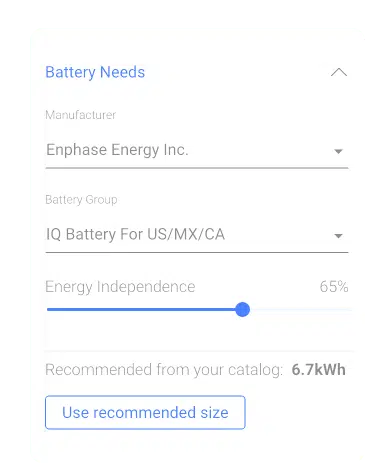Image resolution: width=365 pixels, height=463 pixels.
Task: Click the blue filled part of slider track
Action: coord(141,310)
